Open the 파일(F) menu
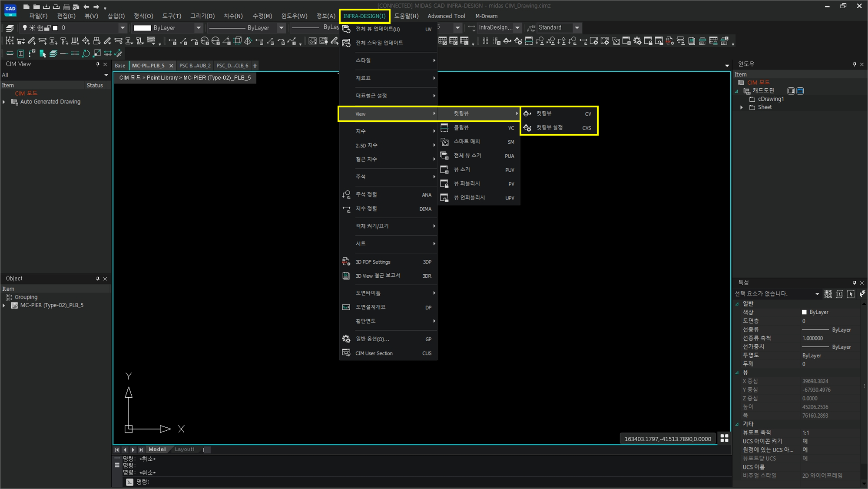868x489 pixels. point(38,16)
